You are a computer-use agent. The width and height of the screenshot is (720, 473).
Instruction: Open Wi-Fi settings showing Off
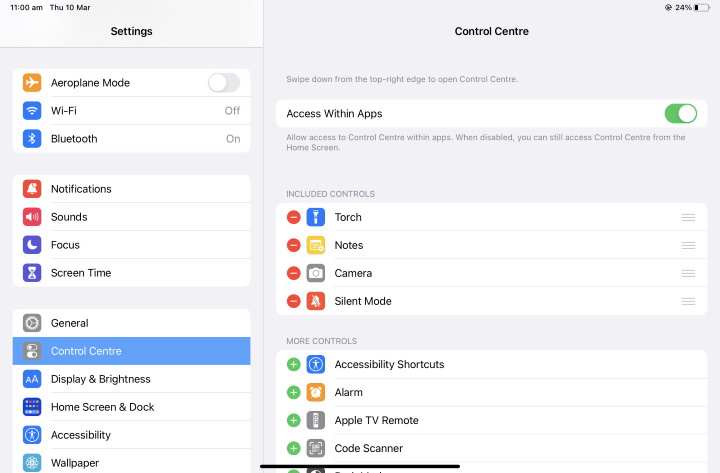click(131, 111)
